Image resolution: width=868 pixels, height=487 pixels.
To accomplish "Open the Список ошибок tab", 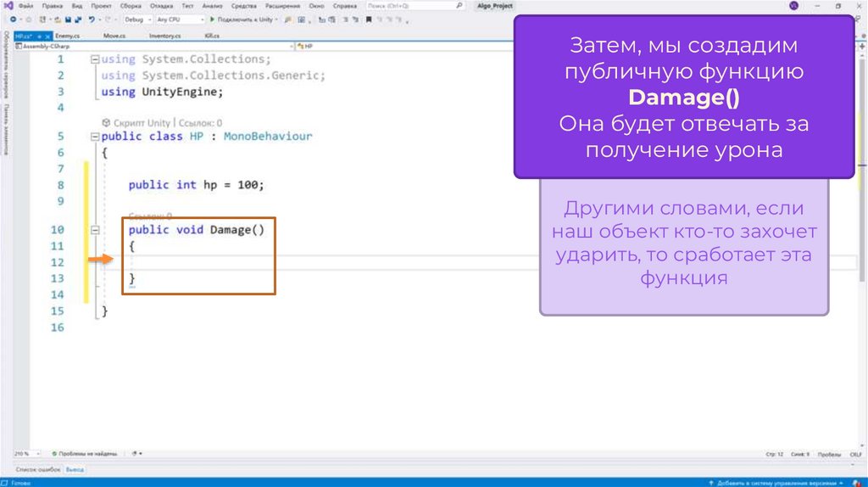I will pos(37,470).
